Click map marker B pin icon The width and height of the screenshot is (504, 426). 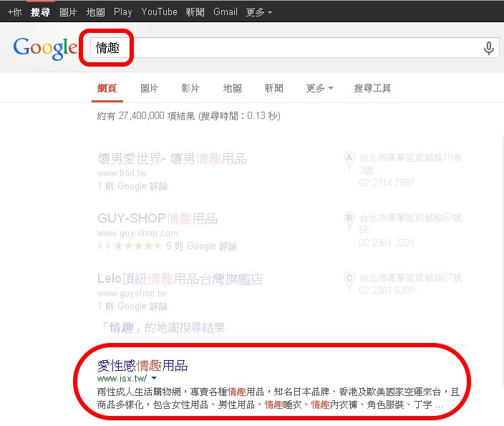point(349,221)
